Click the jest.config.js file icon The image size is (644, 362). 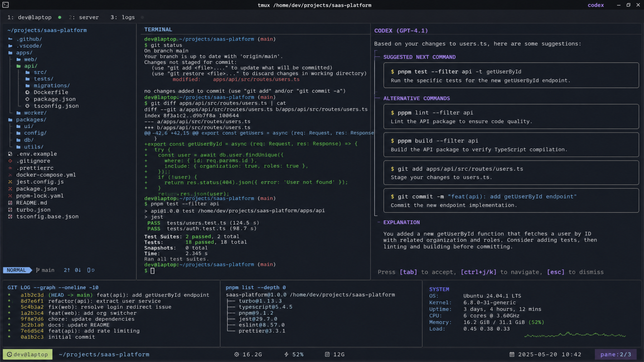(10, 182)
